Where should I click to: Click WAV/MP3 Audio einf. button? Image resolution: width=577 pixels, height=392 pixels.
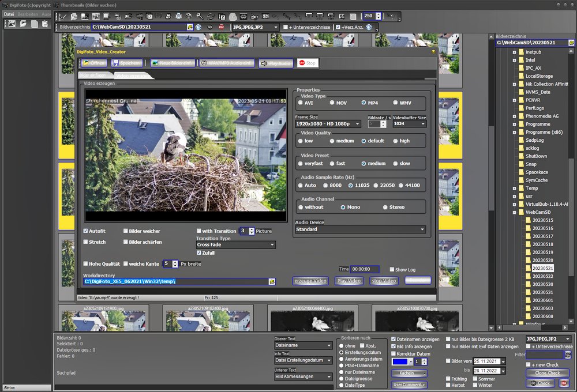226,63
